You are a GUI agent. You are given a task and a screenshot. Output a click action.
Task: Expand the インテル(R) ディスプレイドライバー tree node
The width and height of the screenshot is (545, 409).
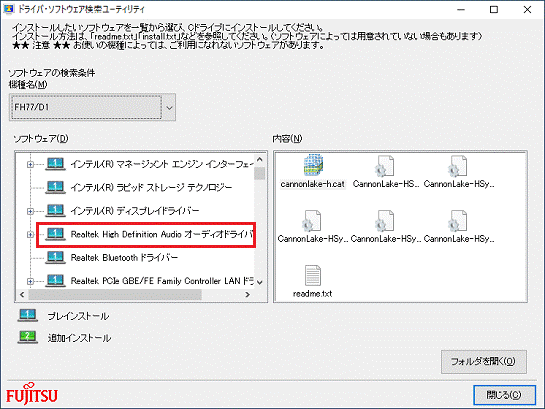point(30,211)
